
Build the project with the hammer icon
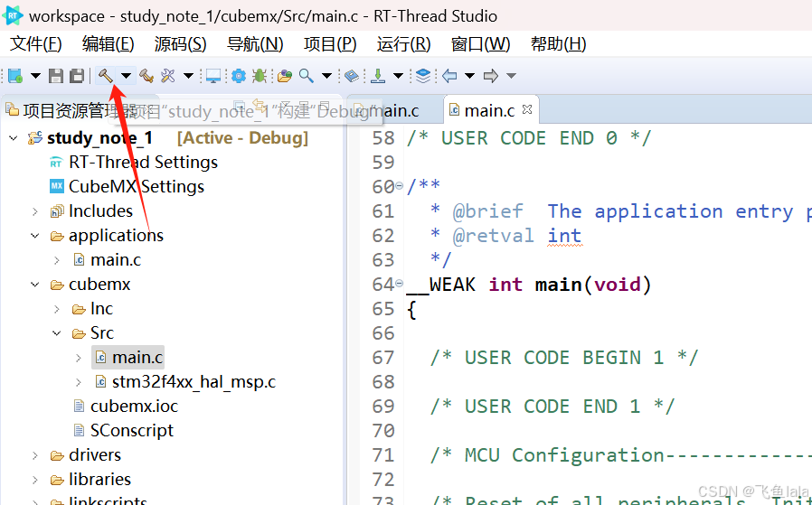point(106,76)
